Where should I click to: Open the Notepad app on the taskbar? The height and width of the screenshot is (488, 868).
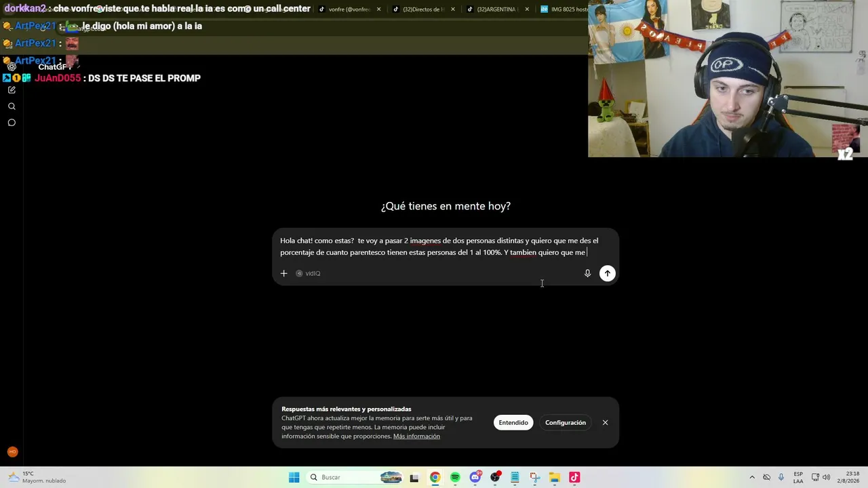(515, 477)
